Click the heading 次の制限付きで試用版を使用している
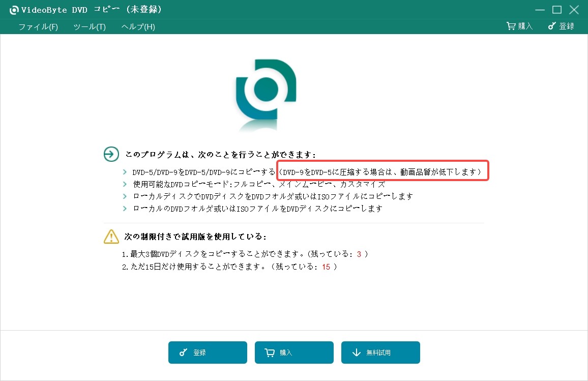The height and width of the screenshot is (381, 588). (195, 237)
